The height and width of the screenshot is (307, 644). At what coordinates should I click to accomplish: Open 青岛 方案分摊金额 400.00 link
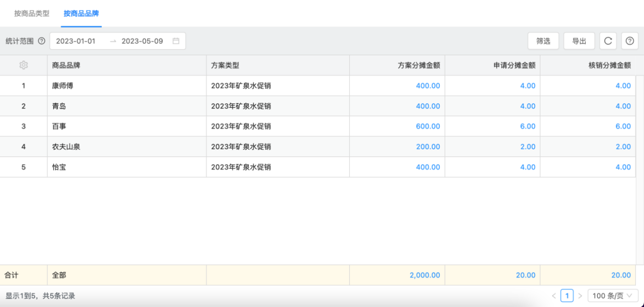[x=428, y=106]
